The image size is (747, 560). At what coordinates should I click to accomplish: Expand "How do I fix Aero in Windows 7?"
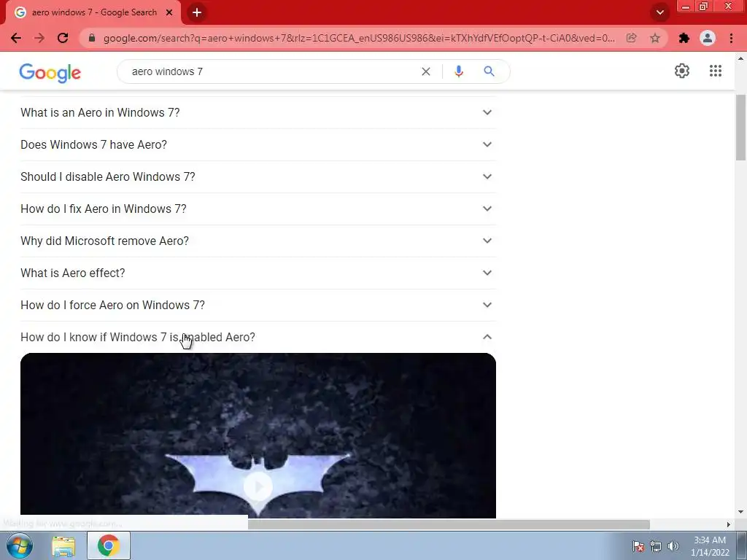(x=258, y=209)
